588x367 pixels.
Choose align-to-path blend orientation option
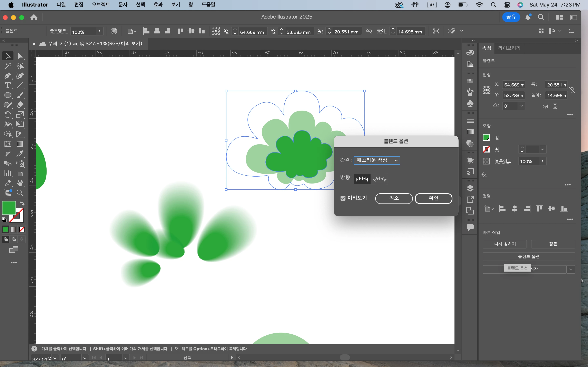click(x=380, y=179)
